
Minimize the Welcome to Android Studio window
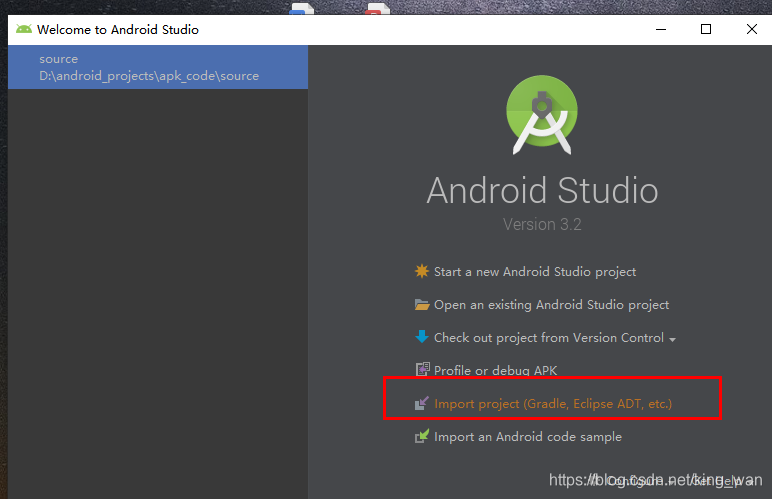tap(661, 30)
